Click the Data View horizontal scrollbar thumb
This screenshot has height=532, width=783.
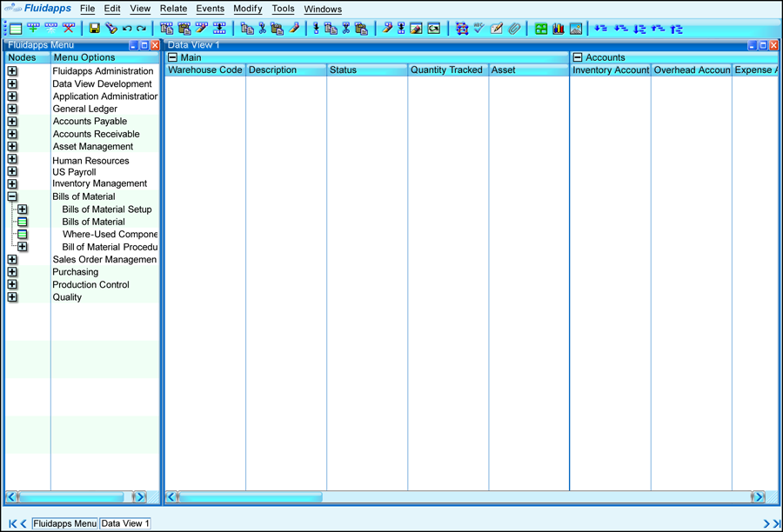pyautogui.click(x=249, y=497)
